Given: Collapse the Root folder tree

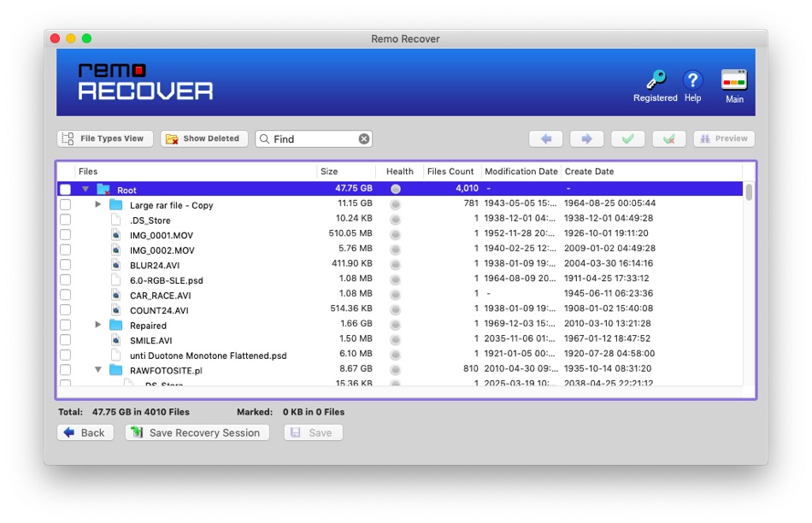Looking at the screenshot, I should point(85,189).
